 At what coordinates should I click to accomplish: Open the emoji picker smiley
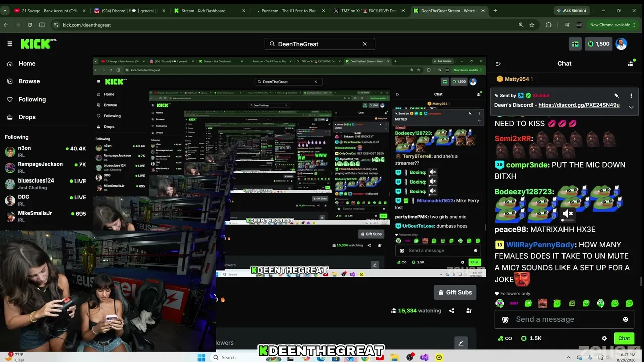point(626,319)
